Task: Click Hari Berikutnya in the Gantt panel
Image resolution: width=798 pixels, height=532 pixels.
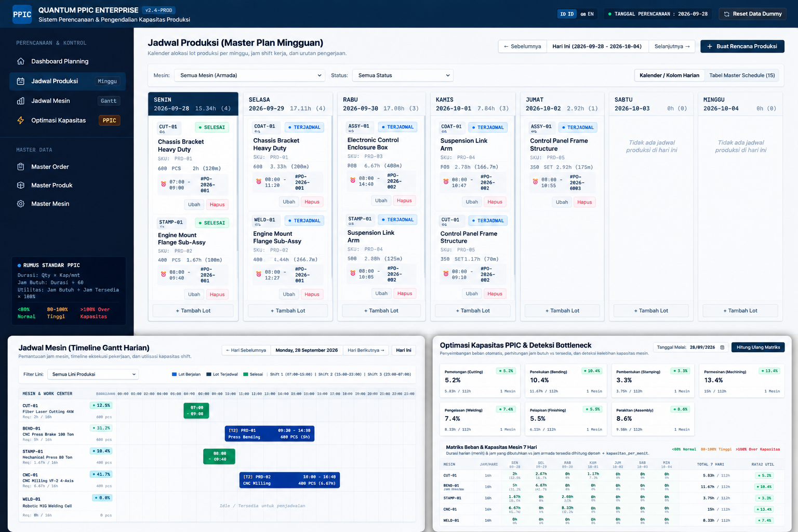Action: tap(366, 350)
